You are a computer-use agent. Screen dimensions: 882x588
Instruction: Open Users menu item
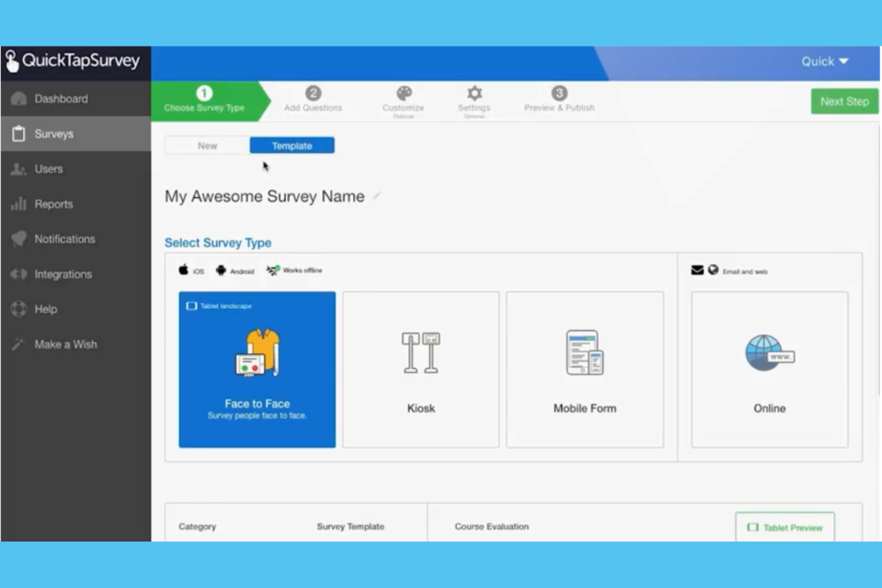pos(76,169)
